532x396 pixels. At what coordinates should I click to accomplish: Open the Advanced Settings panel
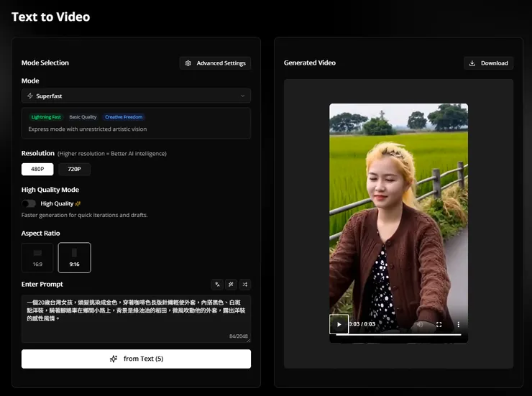click(x=215, y=63)
